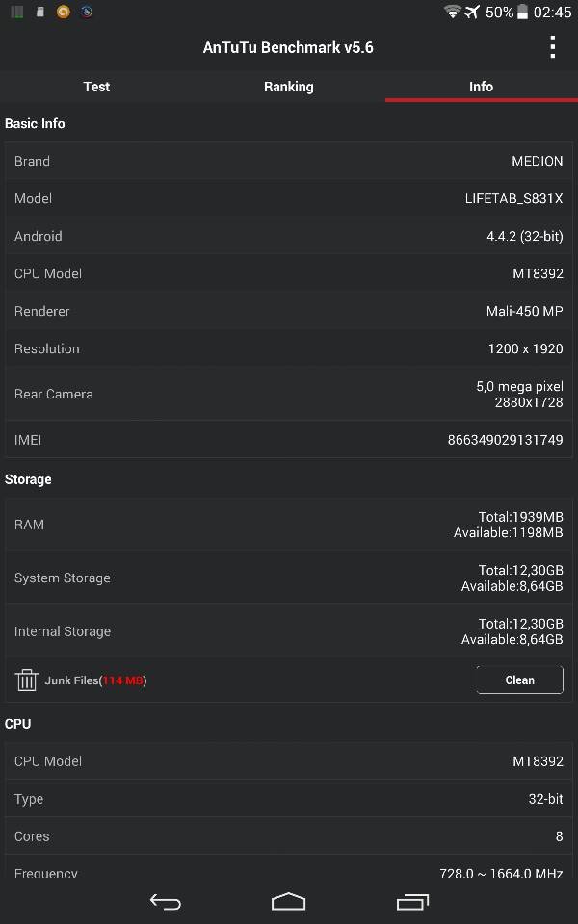Tap the airplane mode status icon
The image size is (578, 924).
click(x=472, y=12)
